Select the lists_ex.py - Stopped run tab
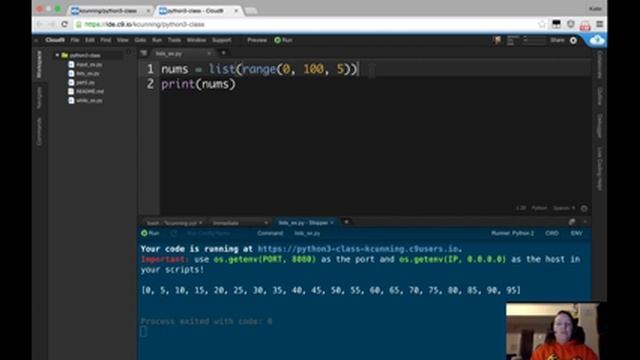Screen dimensions: 640x360 pyautogui.click(x=304, y=222)
